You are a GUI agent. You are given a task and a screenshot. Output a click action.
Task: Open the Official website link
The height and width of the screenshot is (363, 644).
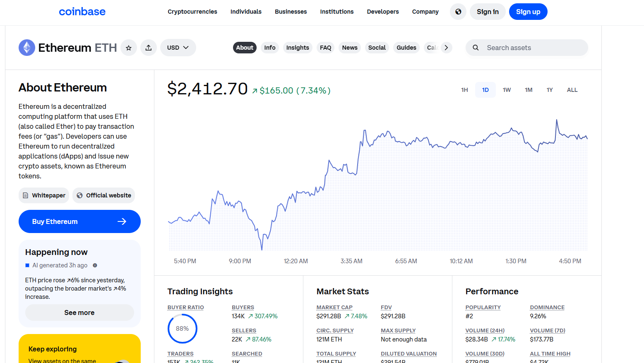[x=103, y=195]
